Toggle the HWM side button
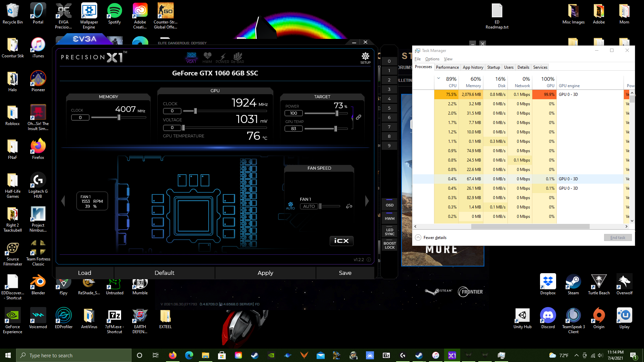Image resolution: width=644 pixels, height=362 pixels. [x=389, y=217]
